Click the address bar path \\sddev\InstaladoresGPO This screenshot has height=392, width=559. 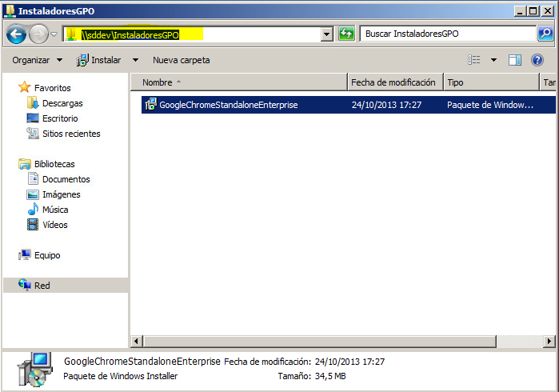pyautogui.click(x=130, y=35)
